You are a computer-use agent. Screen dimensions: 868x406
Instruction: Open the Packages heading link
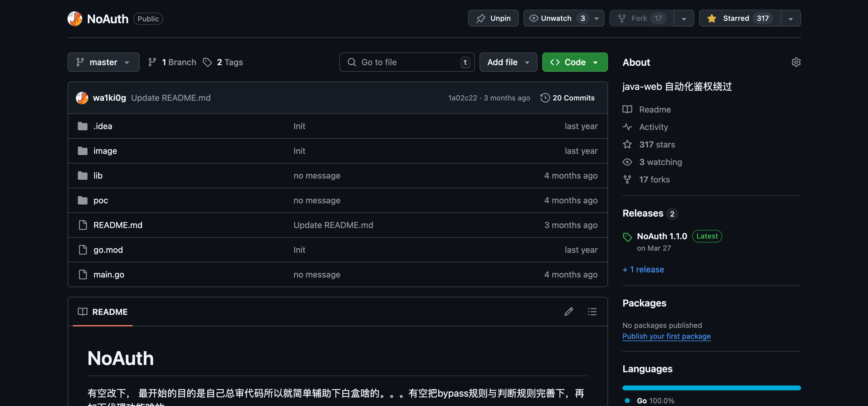pyautogui.click(x=644, y=303)
